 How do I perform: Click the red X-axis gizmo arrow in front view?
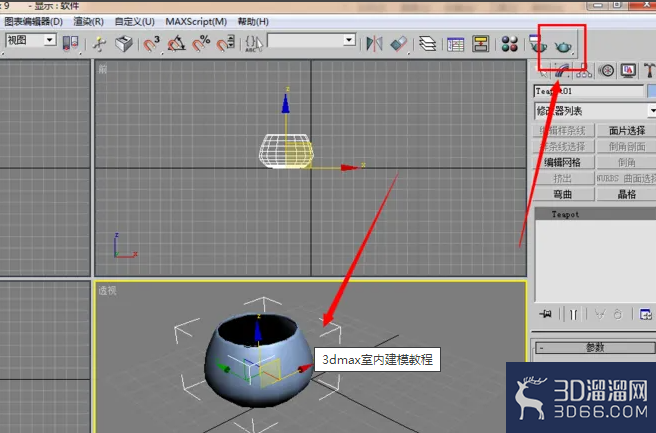[349, 168]
